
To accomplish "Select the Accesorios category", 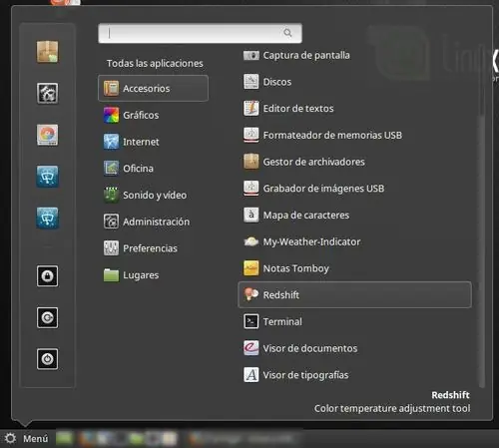I will click(154, 88).
